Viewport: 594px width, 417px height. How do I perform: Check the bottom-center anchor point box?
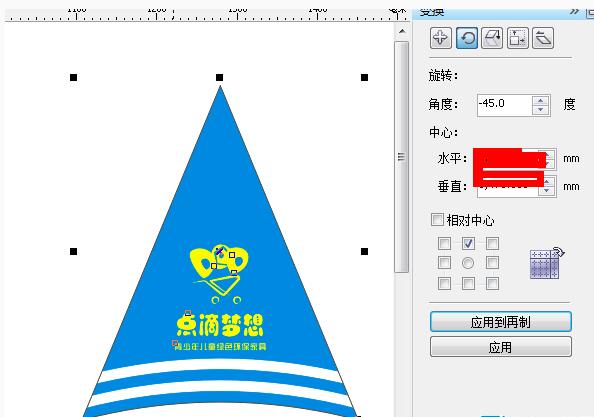468,283
